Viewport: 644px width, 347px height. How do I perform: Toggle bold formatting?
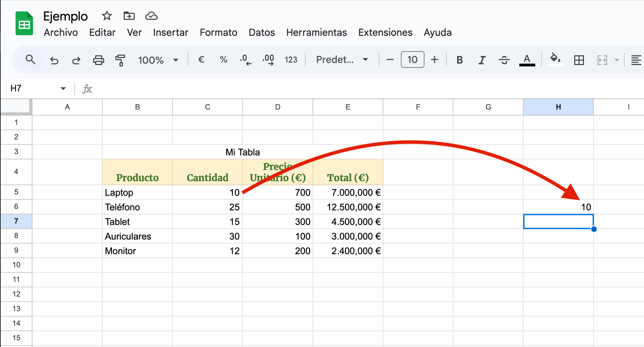(x=460, y=60)
